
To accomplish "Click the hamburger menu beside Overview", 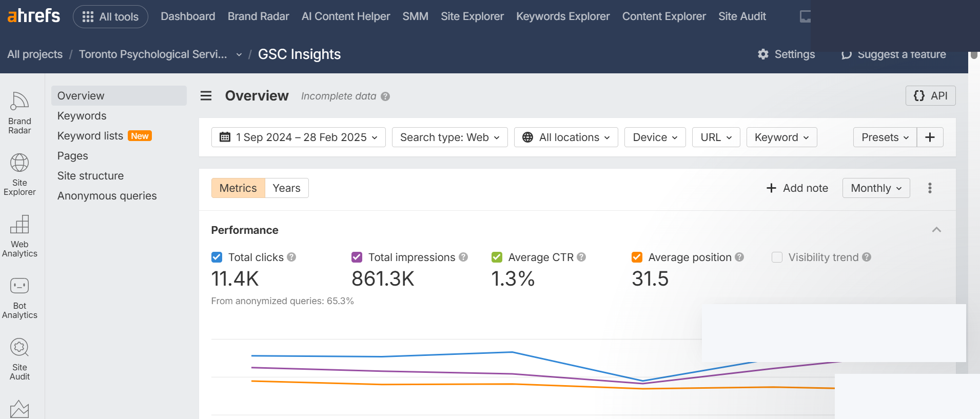I will (x=206, y=96).
